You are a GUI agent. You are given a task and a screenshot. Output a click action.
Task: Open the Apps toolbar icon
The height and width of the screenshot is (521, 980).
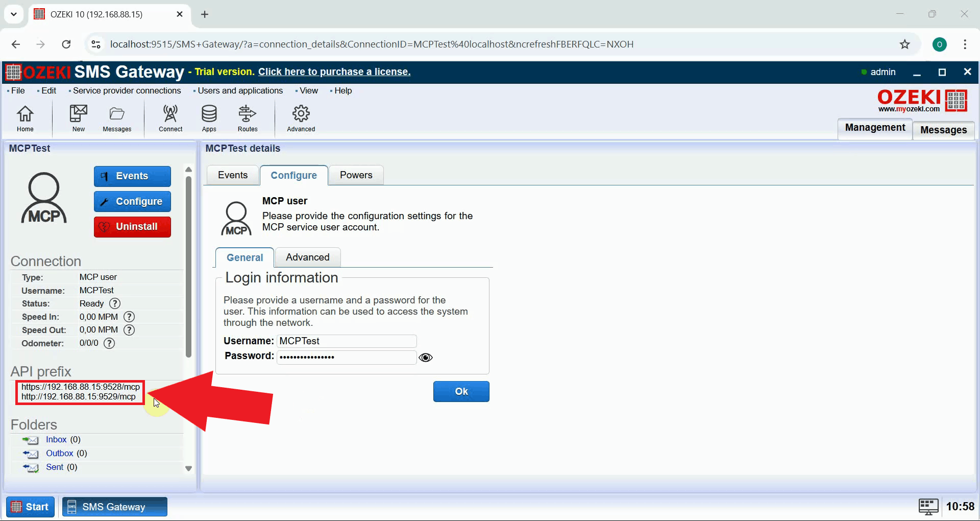pyautogui.click(x=209, y=118)
